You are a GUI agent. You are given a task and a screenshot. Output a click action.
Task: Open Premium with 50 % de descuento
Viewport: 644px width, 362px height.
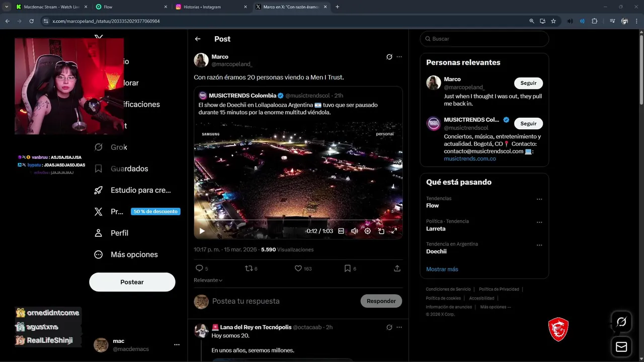coord(137,212)
